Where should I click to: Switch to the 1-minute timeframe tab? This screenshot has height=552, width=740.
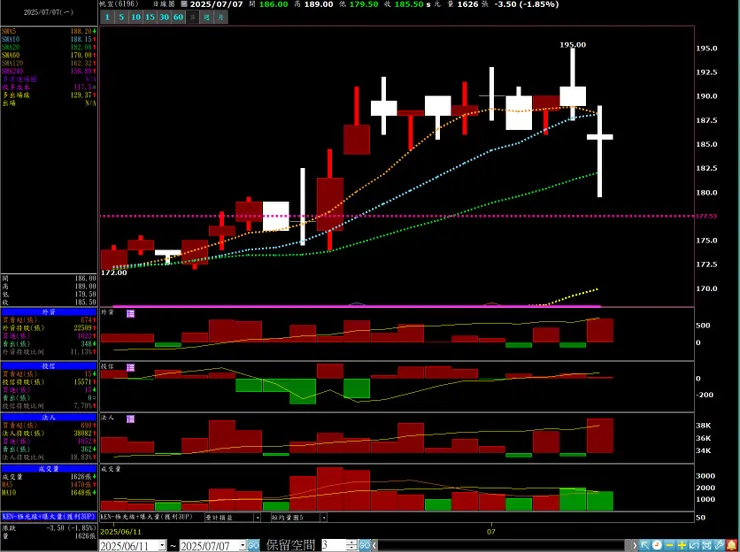click(107, 17)
